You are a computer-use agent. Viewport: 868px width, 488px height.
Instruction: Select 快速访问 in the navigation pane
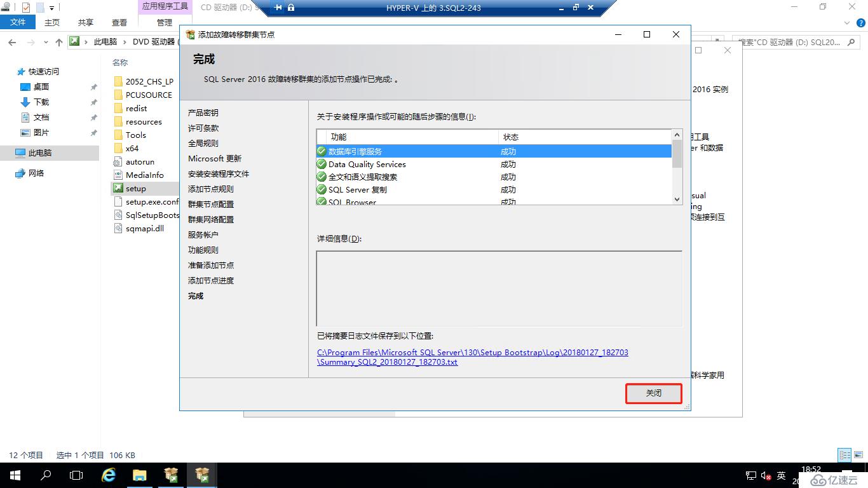pyautogui.click(x=44, y=72)
